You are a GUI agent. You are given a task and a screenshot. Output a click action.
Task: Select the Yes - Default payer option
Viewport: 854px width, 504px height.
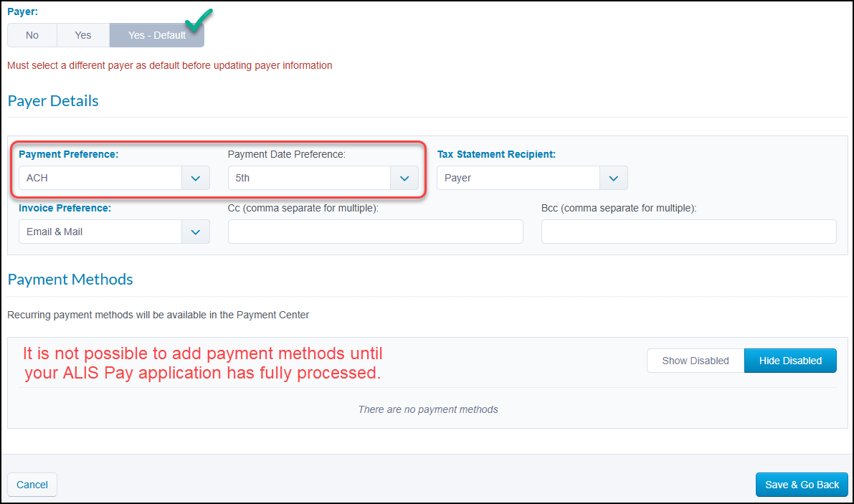(x=157, y=35)
